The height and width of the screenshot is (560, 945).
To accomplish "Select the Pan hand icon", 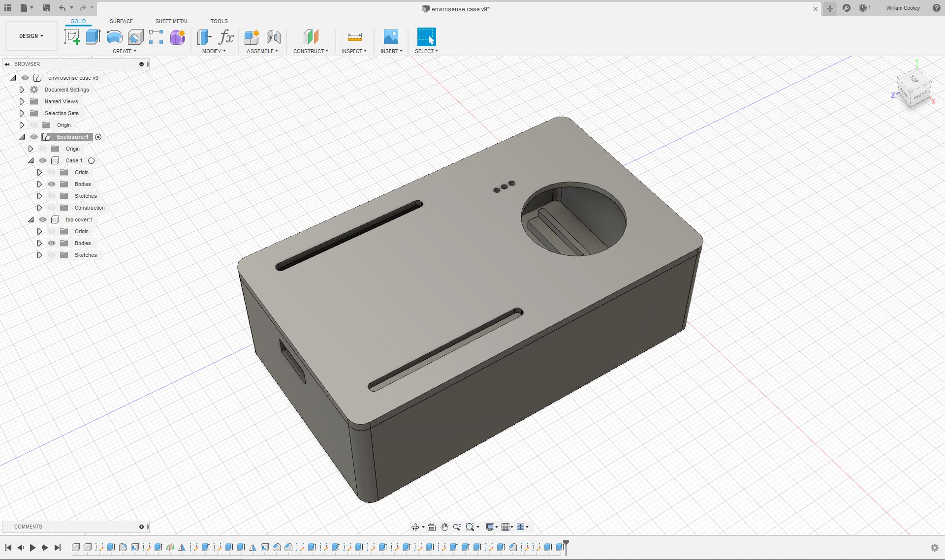I will click(444, 527).
